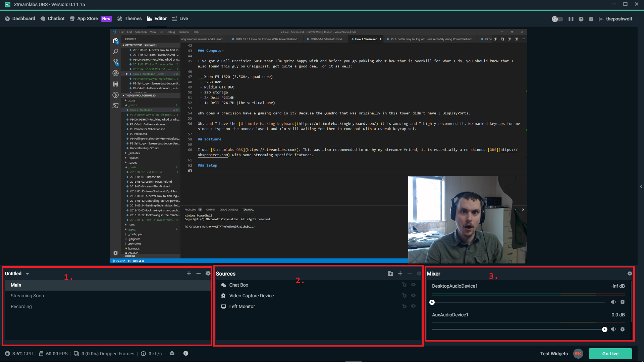Click the Go Live button
Screen dimensions: 644x362
tap(610, 354)
